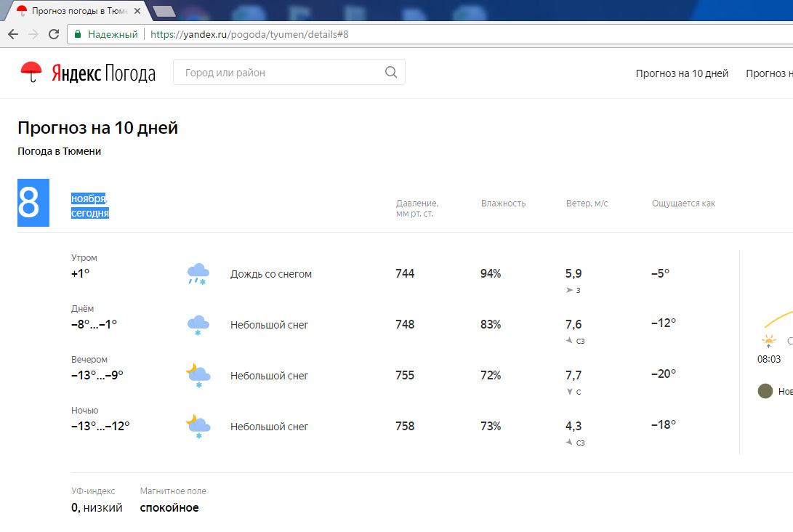Click the red umbrella Yandex logo
This screenshot has width=793, height=532.
31,73
